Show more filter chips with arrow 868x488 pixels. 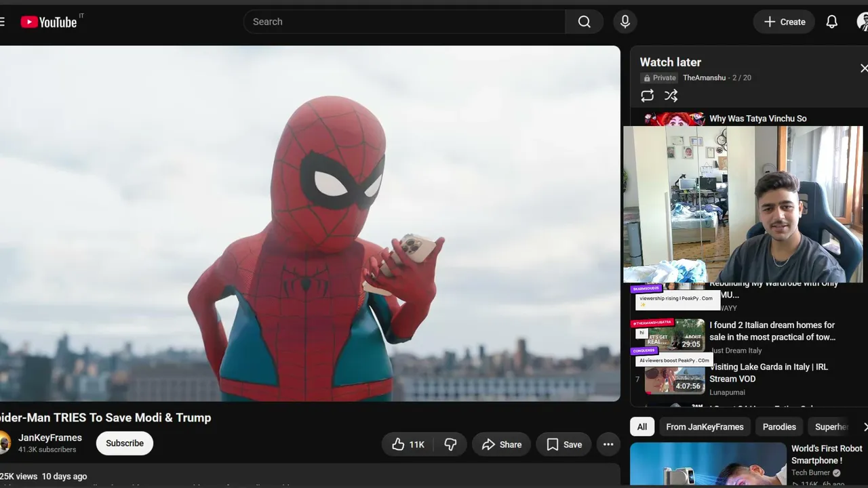864,427
